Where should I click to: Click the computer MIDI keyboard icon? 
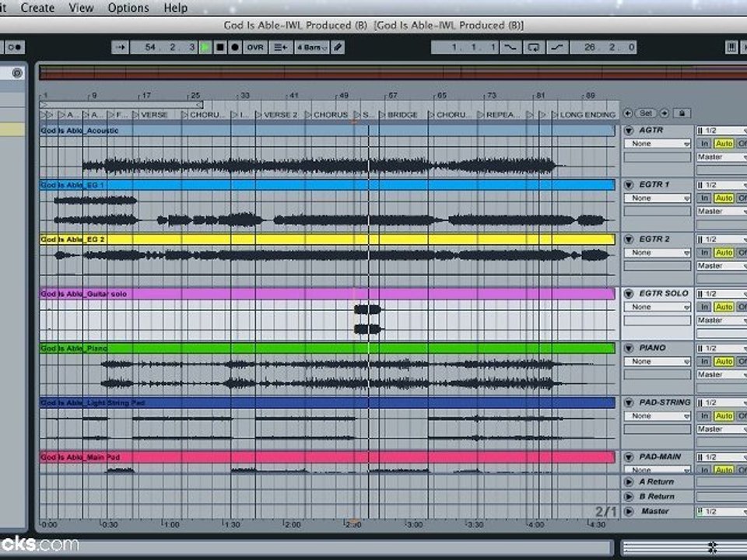[731, 47]
